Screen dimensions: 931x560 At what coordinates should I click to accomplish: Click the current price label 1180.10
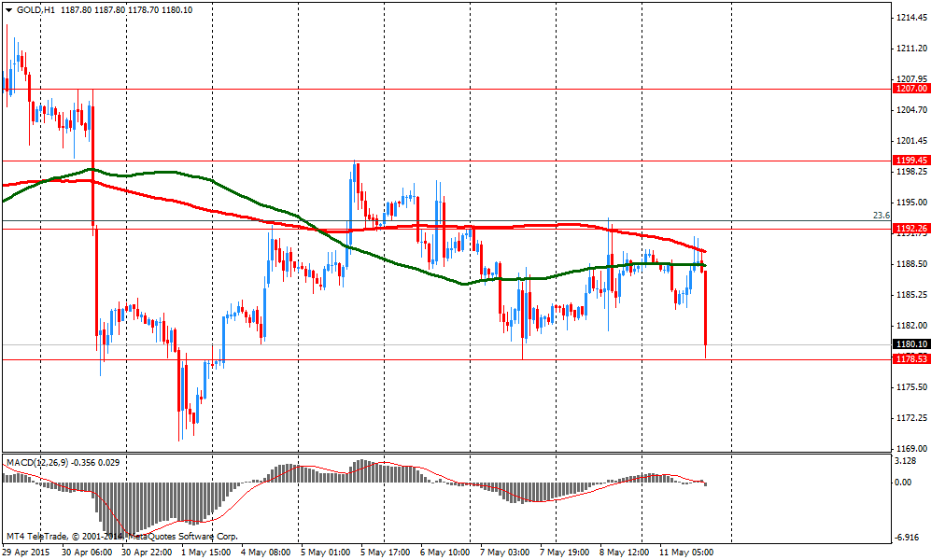point(911,344)
